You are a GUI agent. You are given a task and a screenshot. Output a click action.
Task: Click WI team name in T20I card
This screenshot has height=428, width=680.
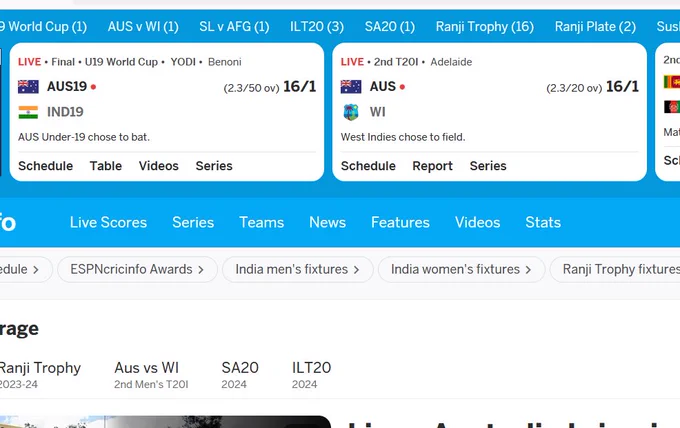pos(377,112)
